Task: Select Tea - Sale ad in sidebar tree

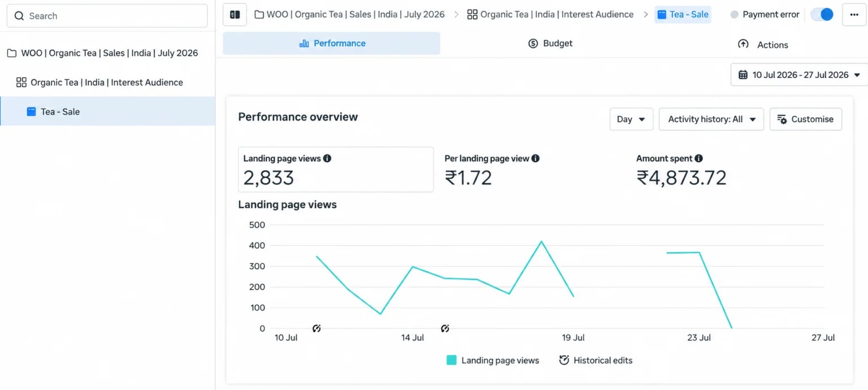Action: [107, 111]
